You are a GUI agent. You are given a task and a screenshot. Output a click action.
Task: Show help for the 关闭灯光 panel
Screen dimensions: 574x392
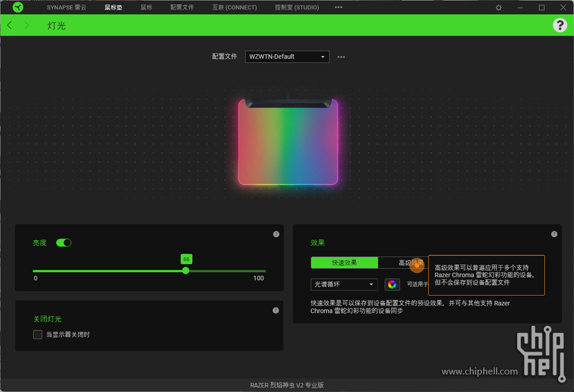coord(276,311)
